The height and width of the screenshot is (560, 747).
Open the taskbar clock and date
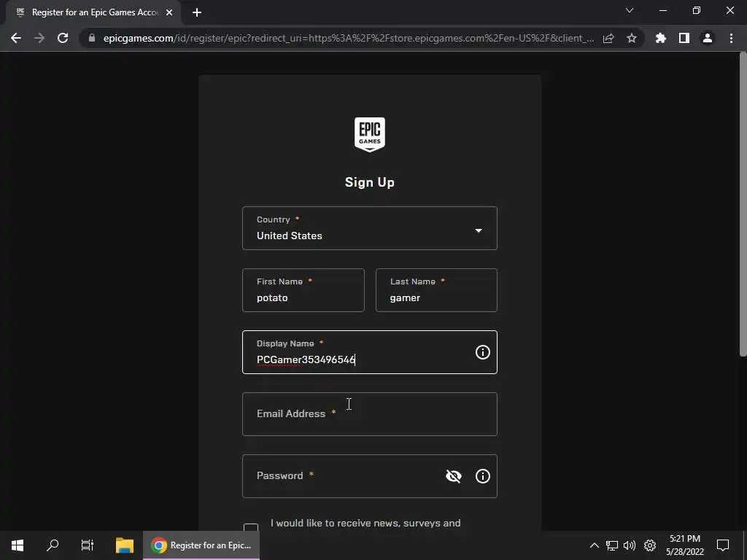[x=684, y=545]
